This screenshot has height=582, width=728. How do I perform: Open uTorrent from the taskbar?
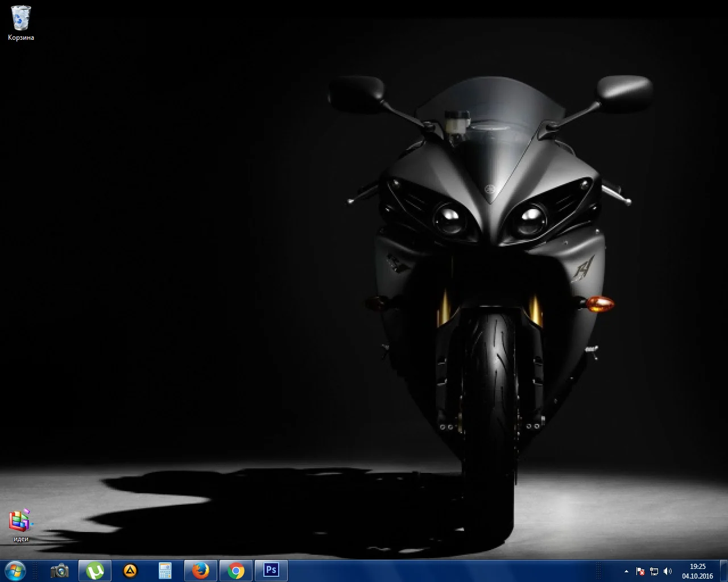pos(94,571)
